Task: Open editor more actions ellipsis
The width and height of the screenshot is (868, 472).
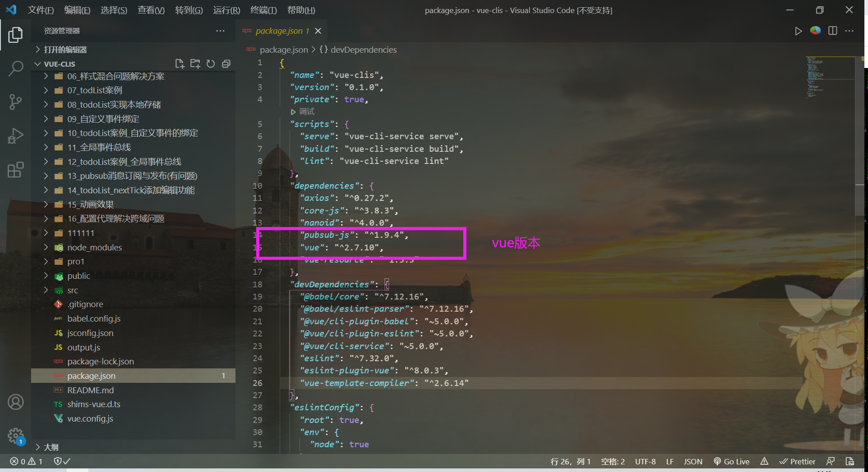Action: click(x=849, y=31)
